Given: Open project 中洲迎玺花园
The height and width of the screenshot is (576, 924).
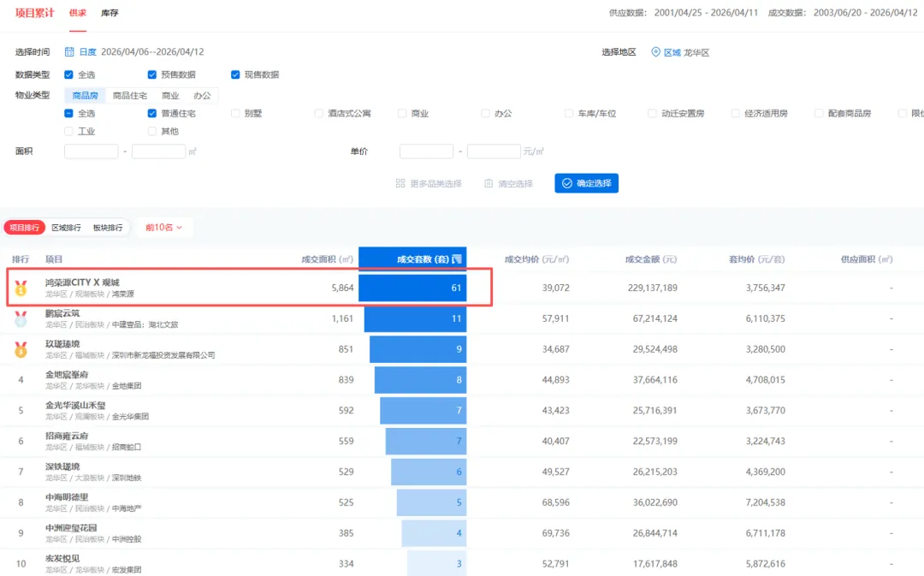Looking at the screenshot, I should 71,528.
